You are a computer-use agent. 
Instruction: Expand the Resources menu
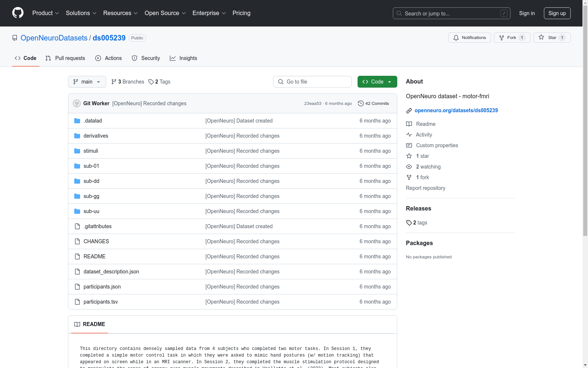[121, 13]
